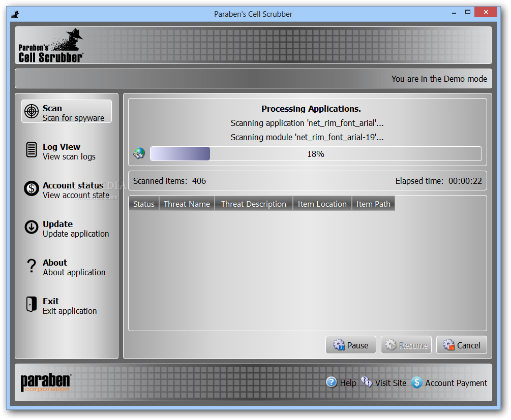Click the Cell Scrubber header logo
The width and height of the screenshot is (511, 420).
point(50,46)
